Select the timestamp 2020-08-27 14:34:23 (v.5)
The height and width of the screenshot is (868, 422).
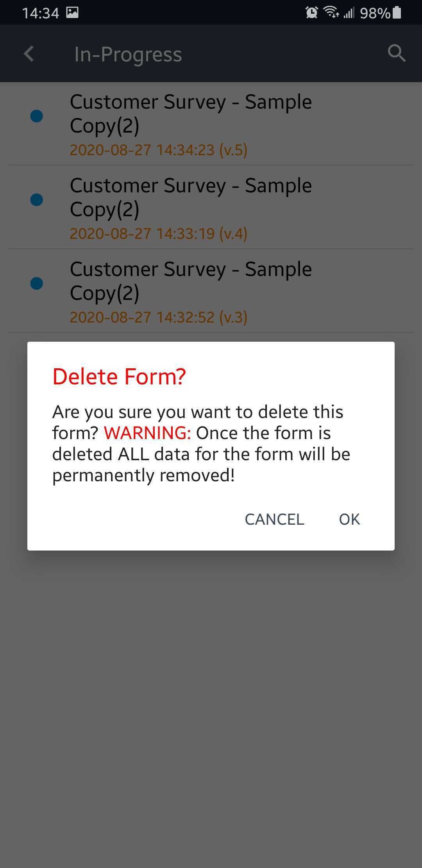pos(159,150)
